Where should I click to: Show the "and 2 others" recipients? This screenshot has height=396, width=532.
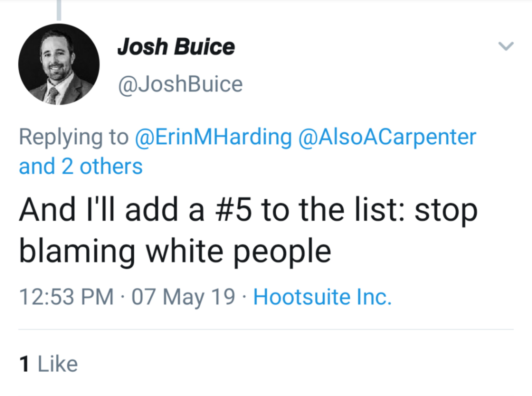coord(81,166)
